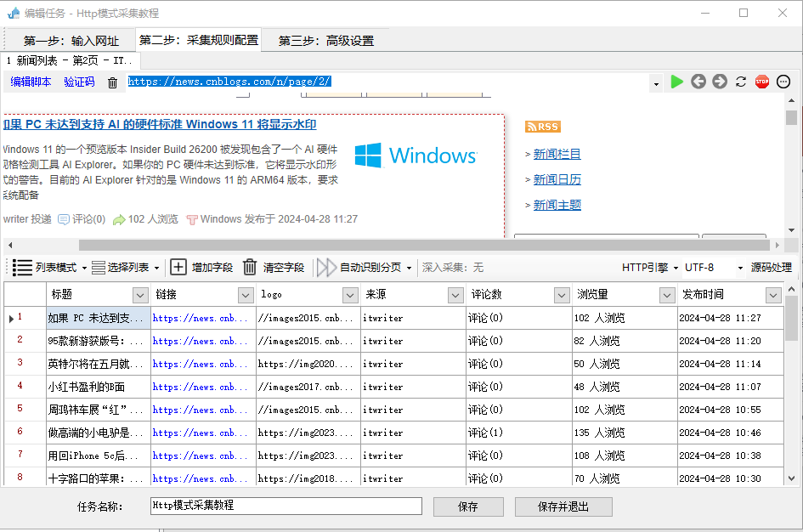Open the 来源 column dropdown

(455, 295)
